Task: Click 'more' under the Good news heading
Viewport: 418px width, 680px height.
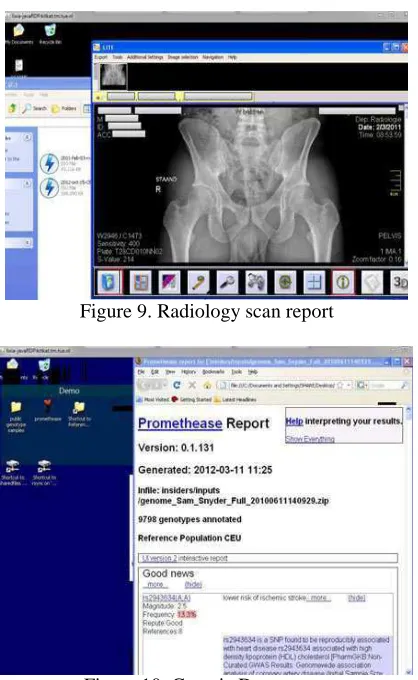Action: click(155, 585)
